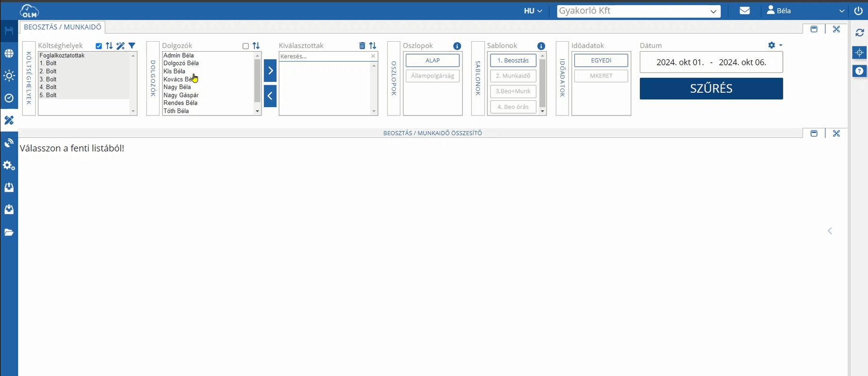
Task: Open the sun sidebar icon
Action: pyautogui.click(x=9, y=76)
